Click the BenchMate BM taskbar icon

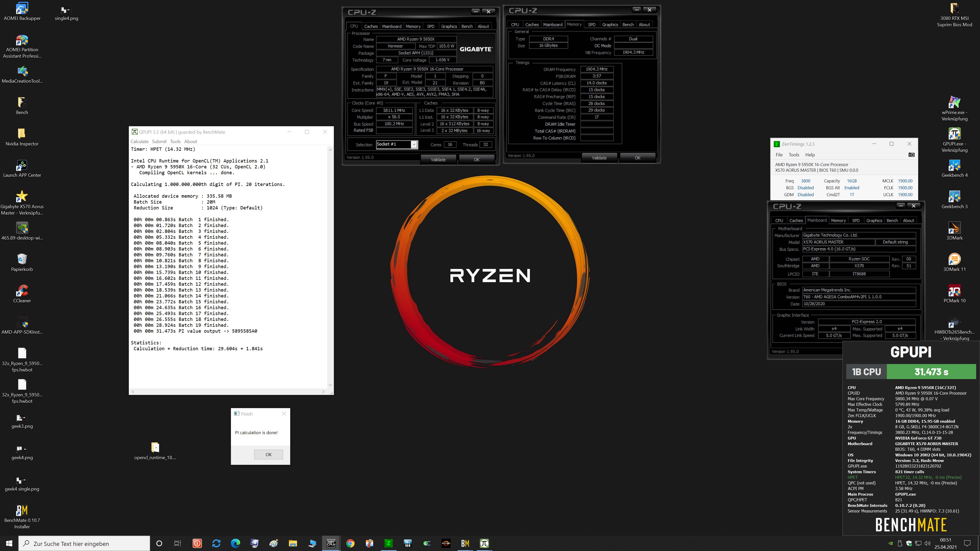coord(465,543)
